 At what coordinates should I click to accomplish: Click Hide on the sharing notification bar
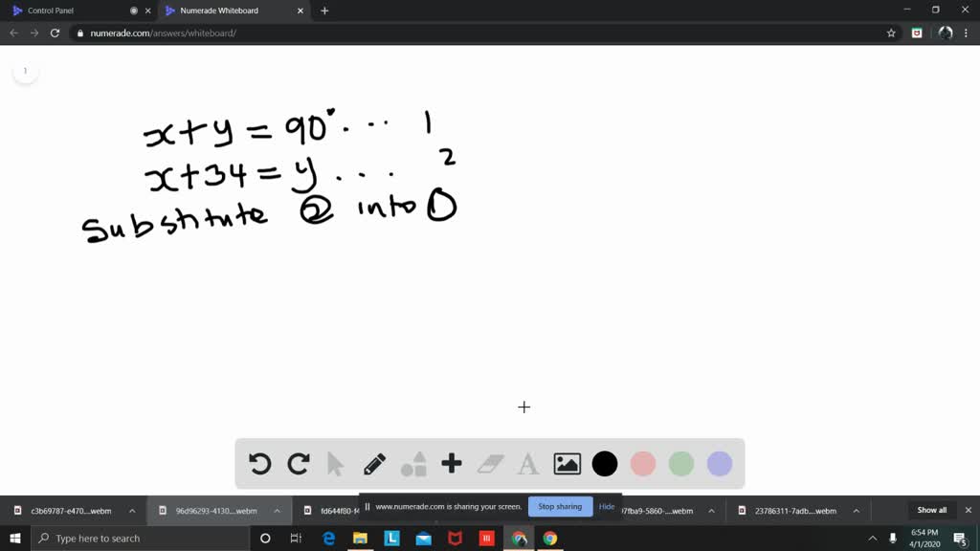tap(607, 506)
